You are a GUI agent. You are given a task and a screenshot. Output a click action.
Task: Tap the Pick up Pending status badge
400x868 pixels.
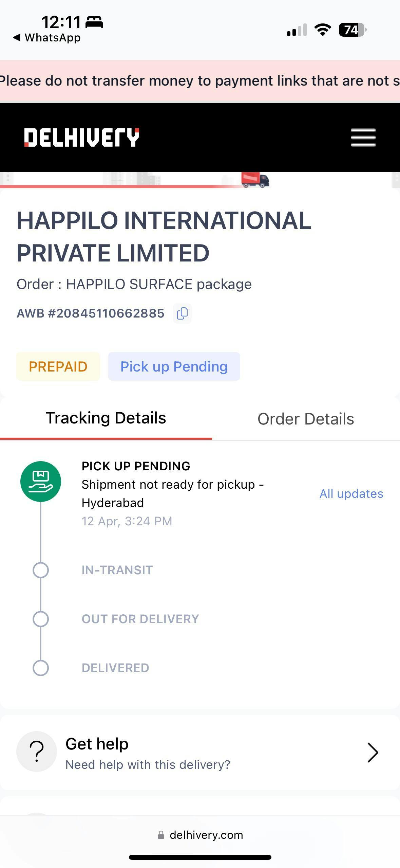(x=174, y=366)
